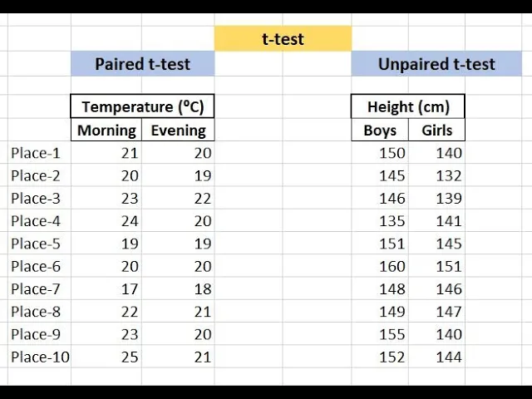This screenshot has width=532, height=399.
Task: Select Place-4 morning temperature value 24
Action: (x=106, y=221)
